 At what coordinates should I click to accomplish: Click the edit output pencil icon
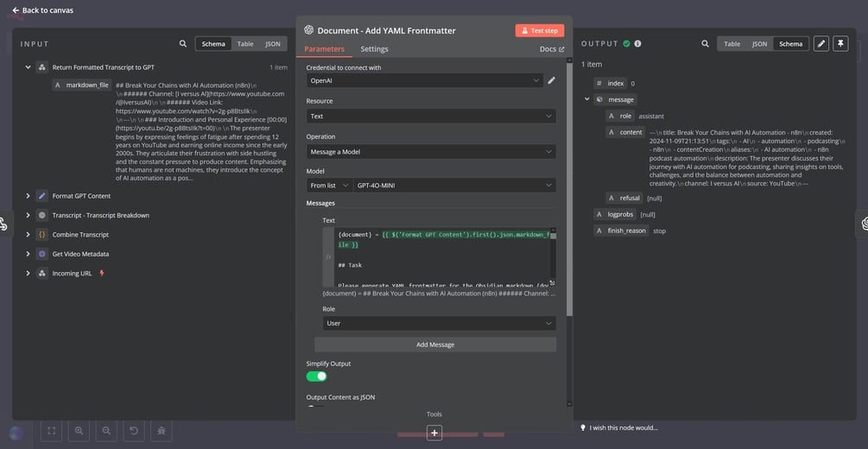click(x=821, y=44)
